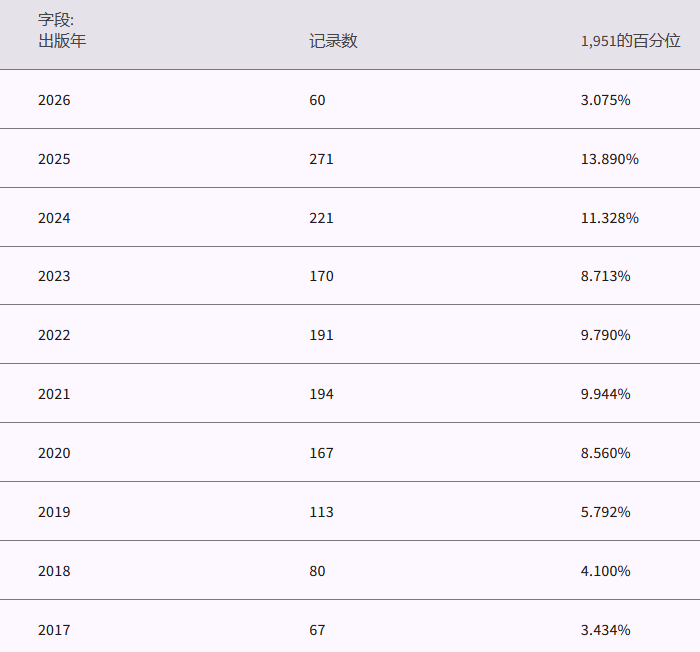The width and height of the screenshot is (700, 652).
Task: Click the 8.560% percentage value
Action: pos(605,453)
